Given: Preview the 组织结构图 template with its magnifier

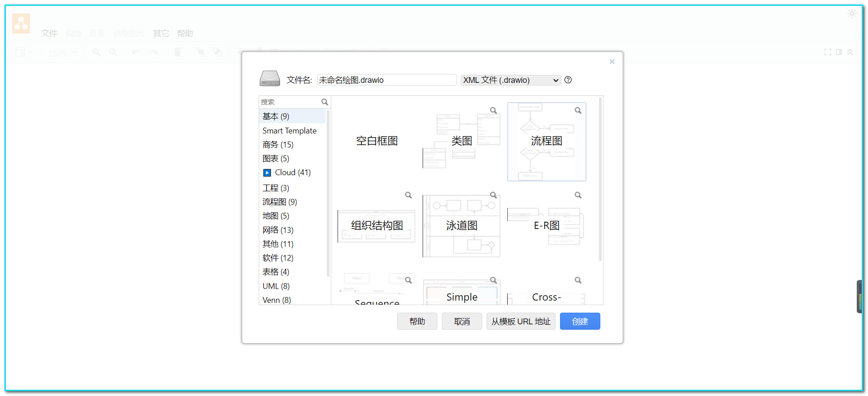Looking at the screenshot, I should (x=408, y=195).
